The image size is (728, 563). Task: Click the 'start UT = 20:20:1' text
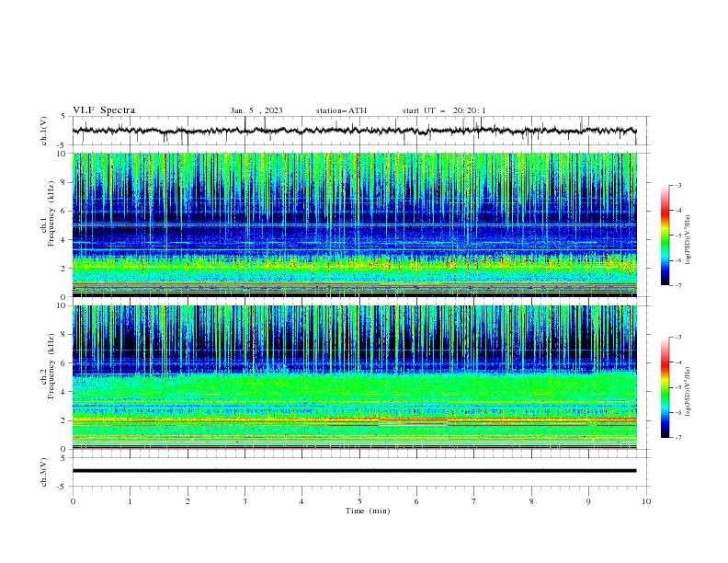[x=444, y=110]
